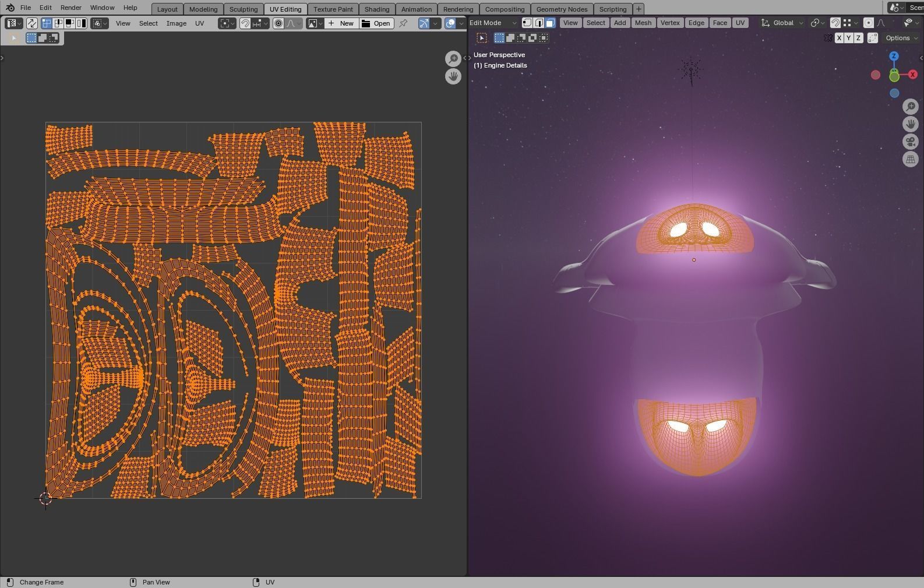Open the Window menu in top bar
This screenshot has height=588, width=924.
click(x=102, y=8)
